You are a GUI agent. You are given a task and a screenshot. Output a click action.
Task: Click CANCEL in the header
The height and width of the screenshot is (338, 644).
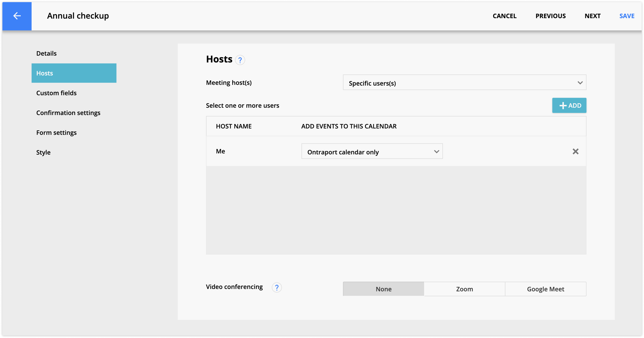pyautogui.click(x=504, y=16)
